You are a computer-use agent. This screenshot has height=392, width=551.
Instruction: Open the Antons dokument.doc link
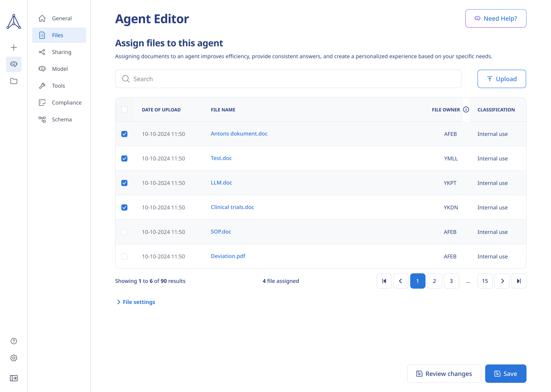[239, 134]
